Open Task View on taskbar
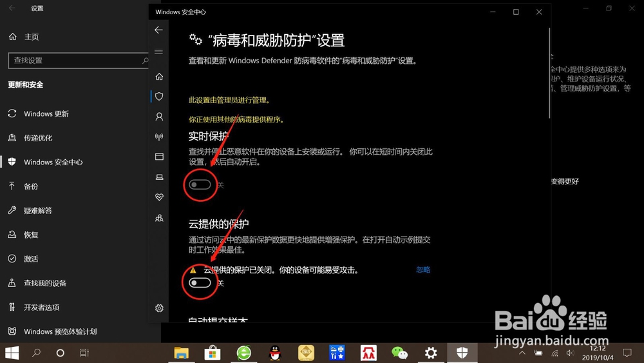The width and height of the screenshot is (644, 363). click(84, 353)
